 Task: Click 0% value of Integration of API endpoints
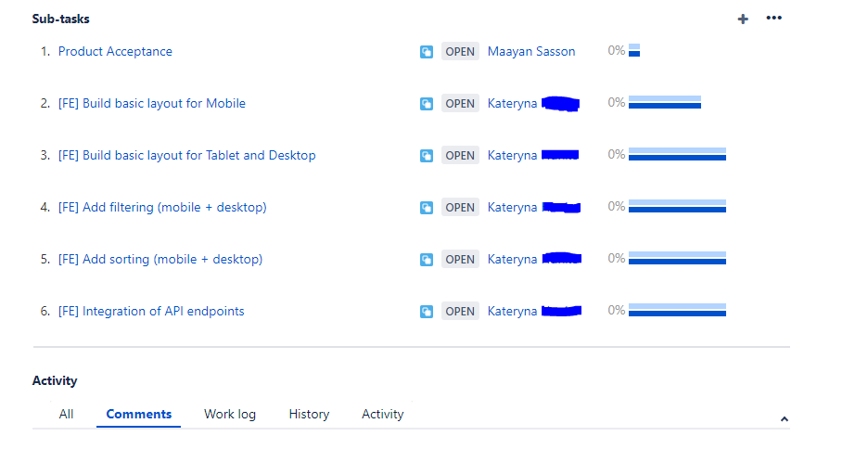pos(617,310)
